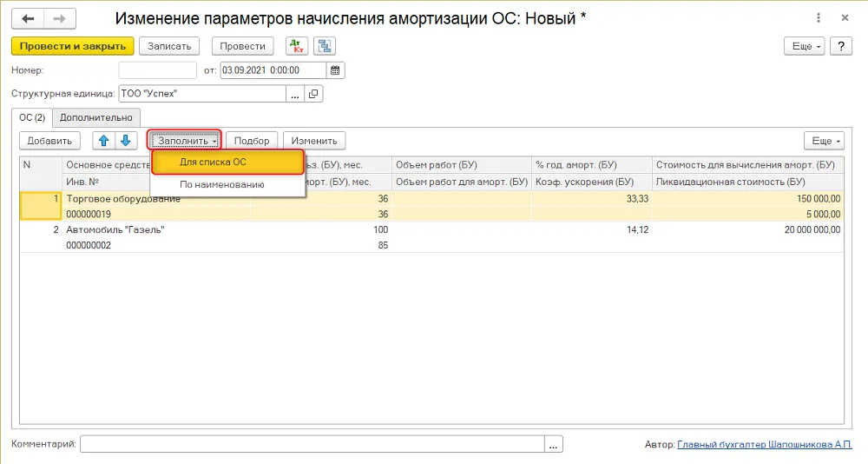
Task: Move the selected row up
Action: tap(103, 141)
